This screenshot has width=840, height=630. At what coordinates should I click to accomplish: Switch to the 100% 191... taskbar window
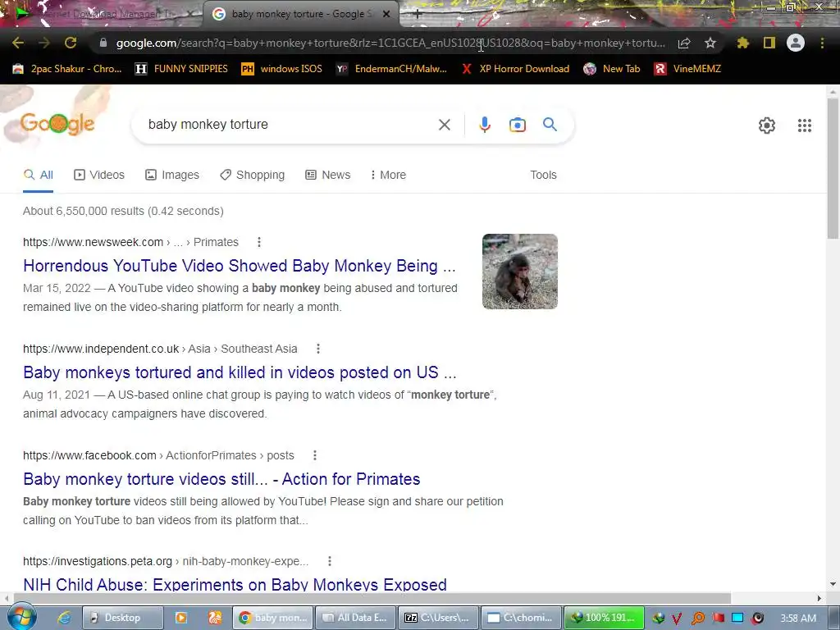tap(603, 618)
